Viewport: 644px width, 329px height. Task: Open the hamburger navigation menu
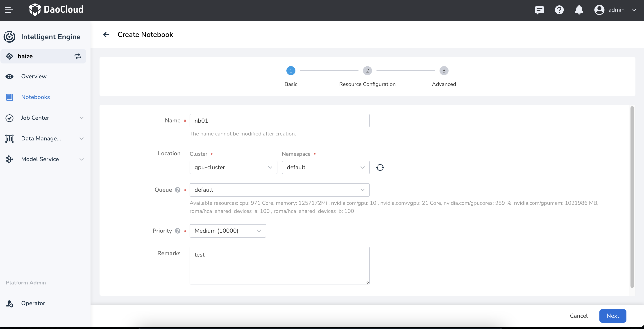[9, 10]
